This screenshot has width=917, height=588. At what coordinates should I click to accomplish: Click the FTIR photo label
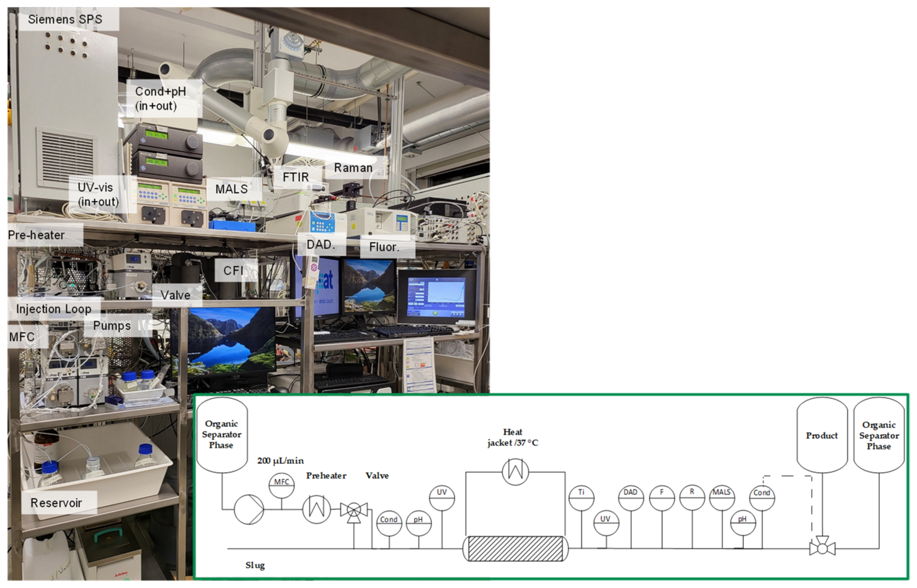[296, 177]
